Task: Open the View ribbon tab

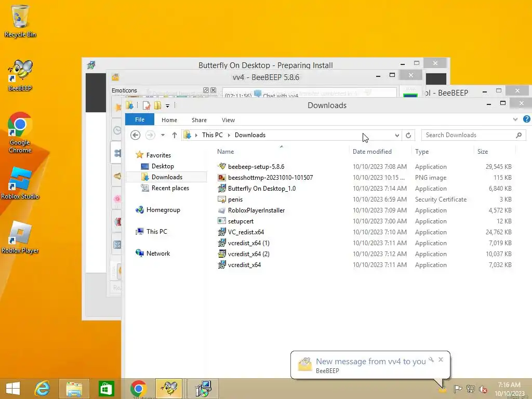Action: click(x=229, y=120)
